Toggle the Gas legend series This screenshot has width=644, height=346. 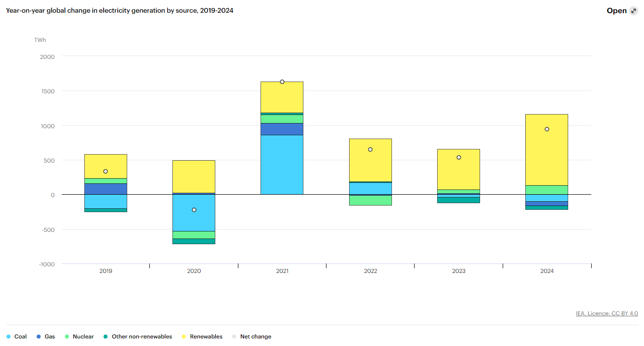46,337
